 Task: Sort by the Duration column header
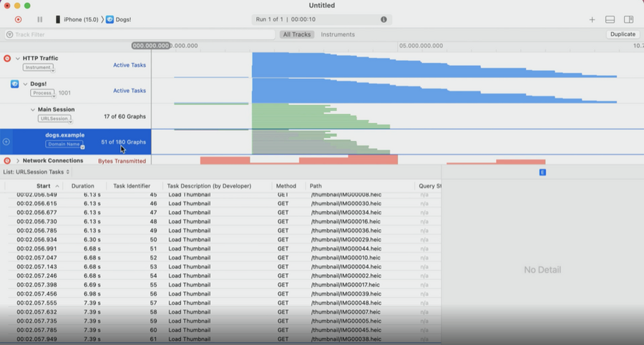(x=82, y=186)
